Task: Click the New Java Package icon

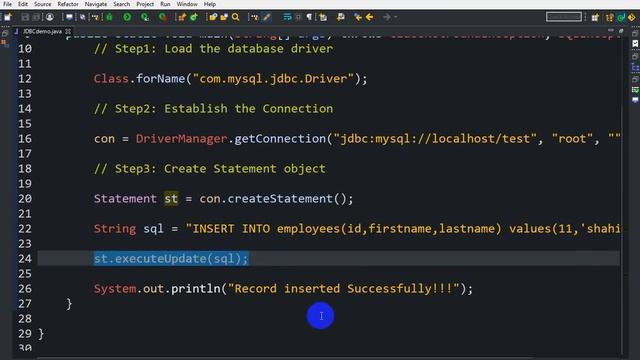Action: click(x=182, y=17)
